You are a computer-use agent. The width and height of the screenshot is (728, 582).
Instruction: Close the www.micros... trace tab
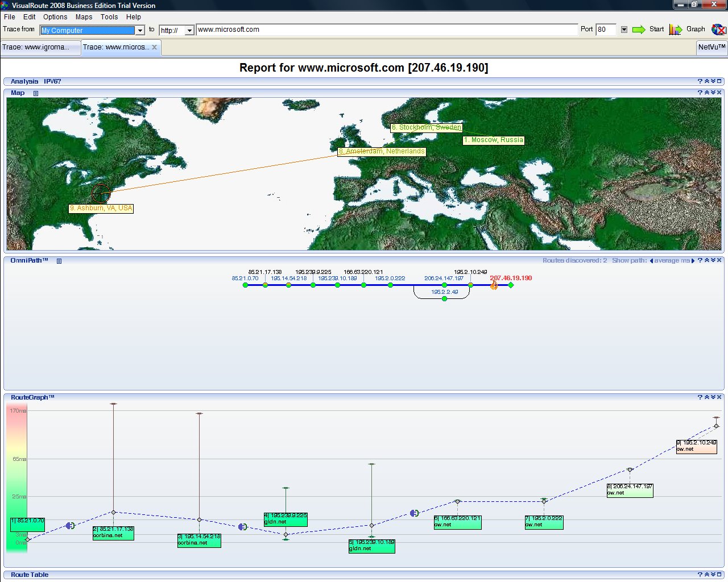(154, 47)
